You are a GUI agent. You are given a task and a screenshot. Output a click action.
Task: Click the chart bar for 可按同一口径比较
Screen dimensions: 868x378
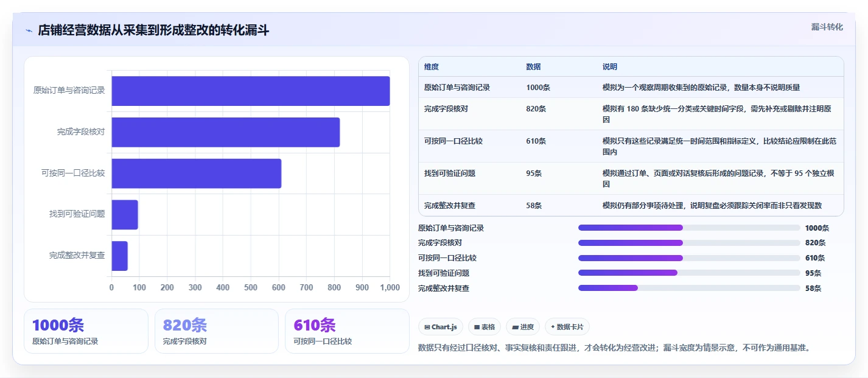[197, 173]
